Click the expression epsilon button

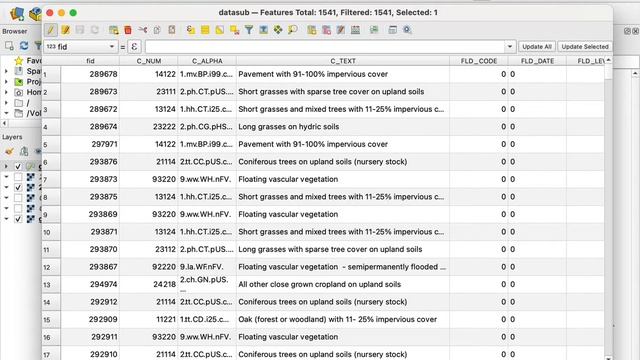(x=134, y=47)
